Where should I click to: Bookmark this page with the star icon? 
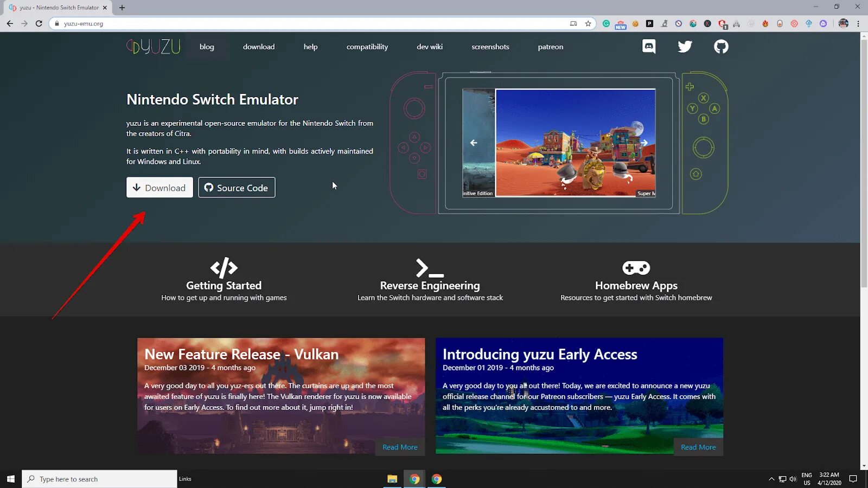(588, 23)
